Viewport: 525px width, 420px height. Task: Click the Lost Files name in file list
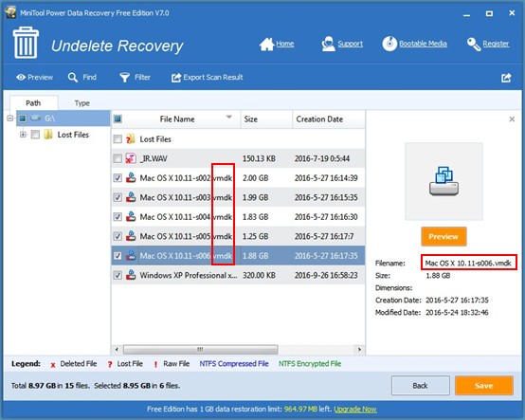click(x=155, y=139)
